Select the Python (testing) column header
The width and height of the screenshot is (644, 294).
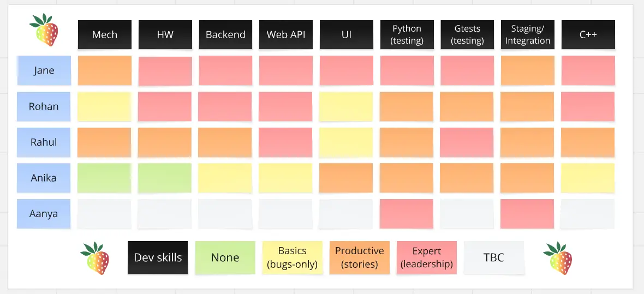click(407, 34)
